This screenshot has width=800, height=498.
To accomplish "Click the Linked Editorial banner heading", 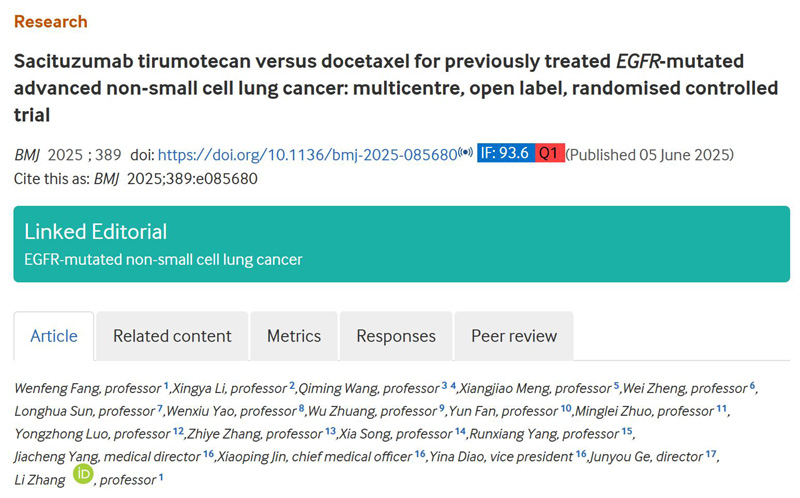I will [96, 232].
